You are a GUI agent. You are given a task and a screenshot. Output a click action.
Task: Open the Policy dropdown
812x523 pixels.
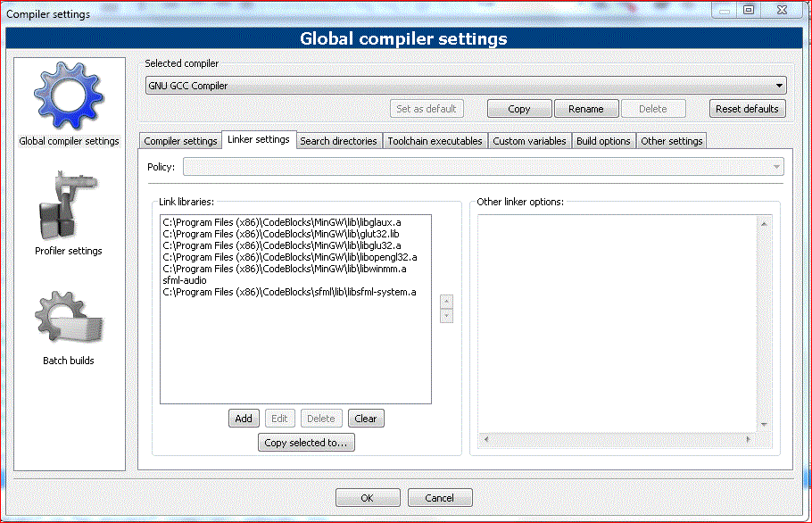point(483,167)
